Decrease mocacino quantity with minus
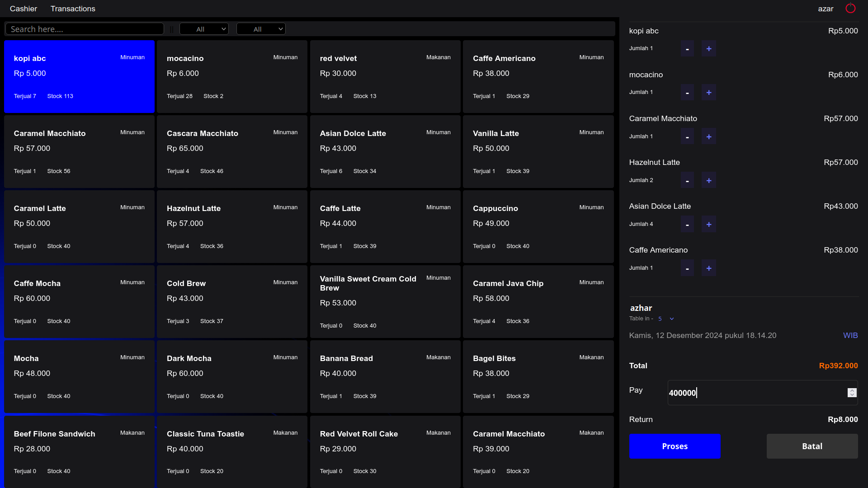This screenshot has width=868, height=488. pos(687,93)
